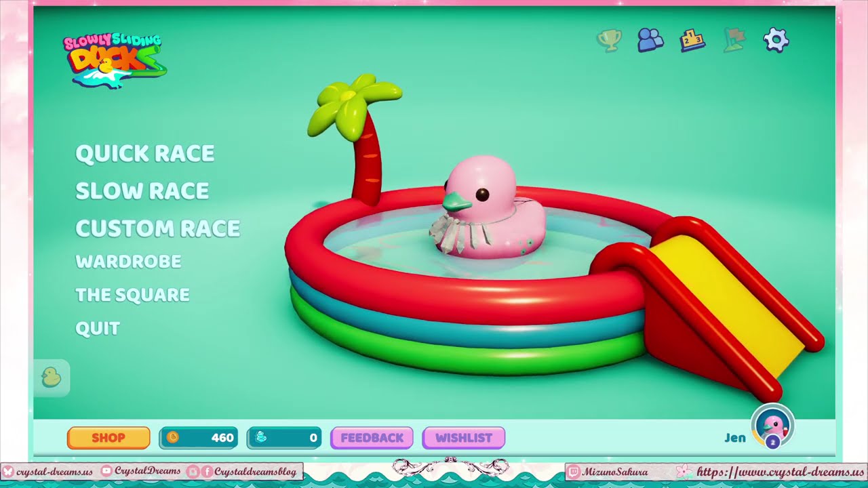Click the duck currency icon beside 0
The height and width of the screenshot is (488, 868).
(x=260, y=438)
